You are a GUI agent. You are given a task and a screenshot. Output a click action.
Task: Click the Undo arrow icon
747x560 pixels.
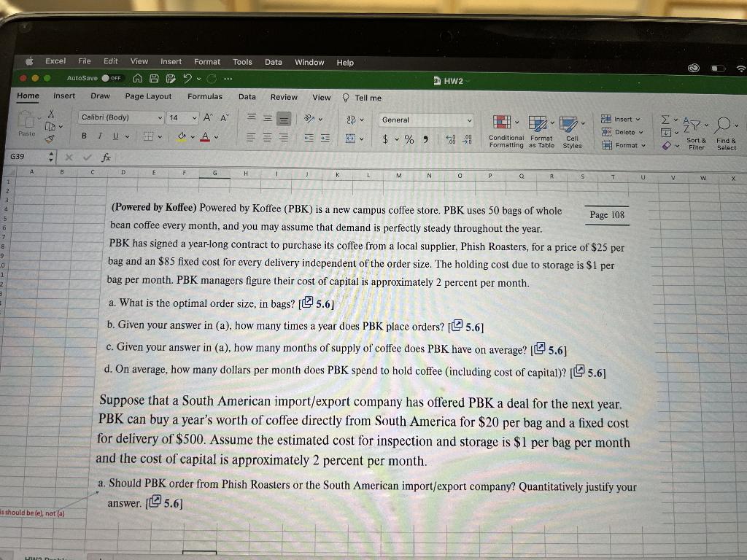[187, 79]
